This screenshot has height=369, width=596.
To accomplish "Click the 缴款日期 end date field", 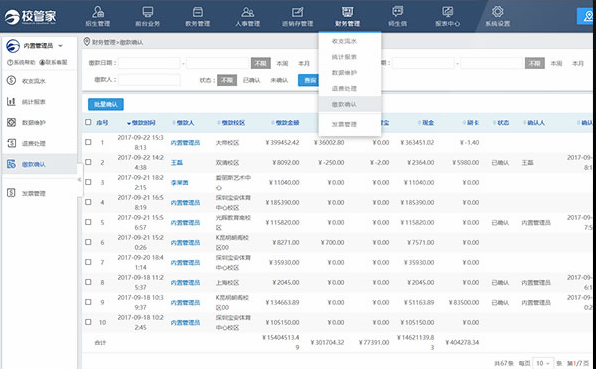I will point(217,63).
